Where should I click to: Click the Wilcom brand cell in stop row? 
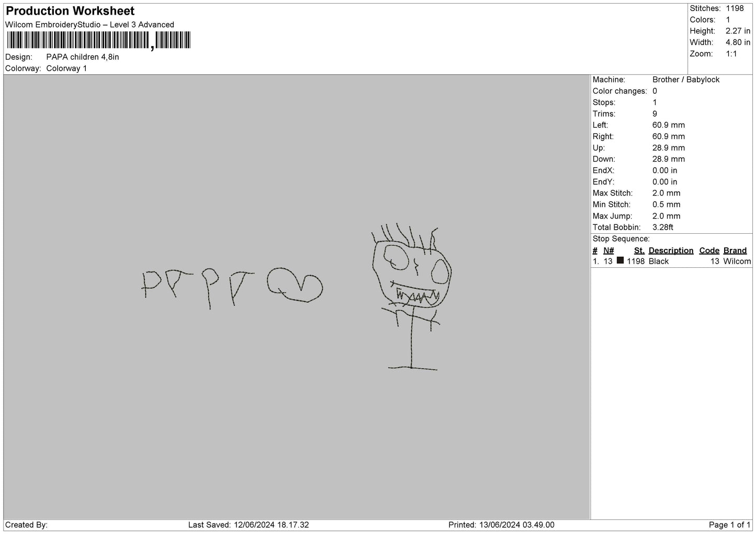coord(737,262)
